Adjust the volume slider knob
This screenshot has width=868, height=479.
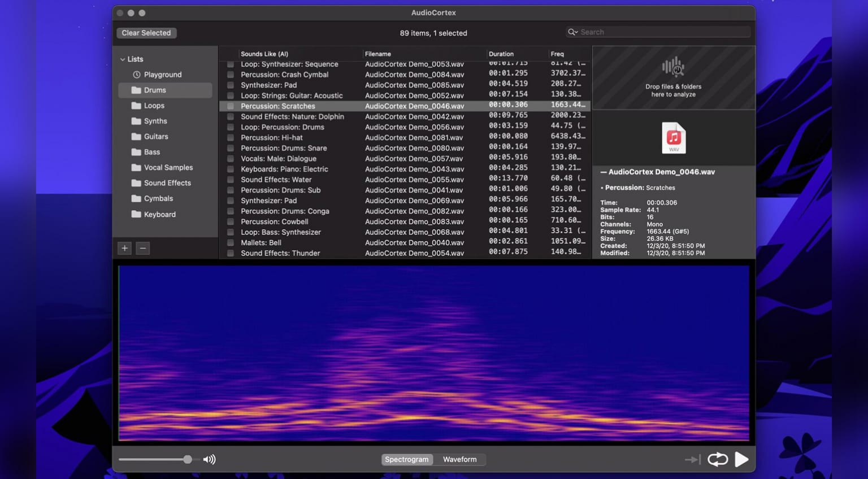coord(188,459)
